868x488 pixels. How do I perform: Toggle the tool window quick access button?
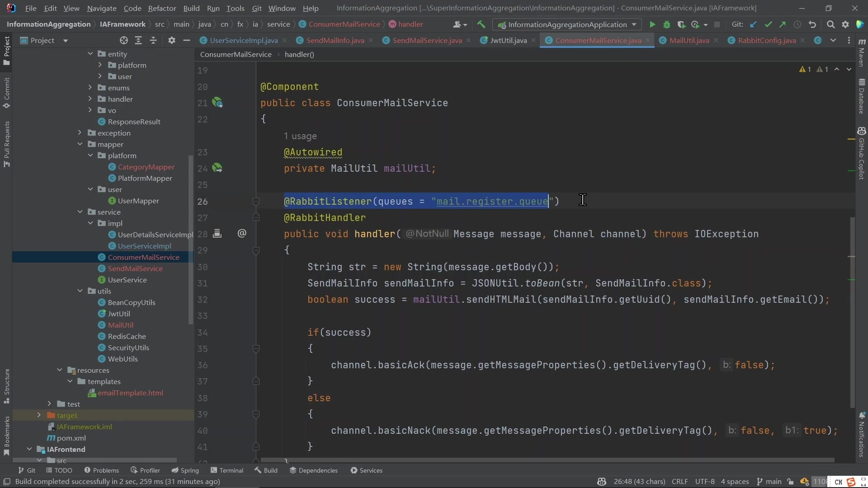click(x=6, y=482)
